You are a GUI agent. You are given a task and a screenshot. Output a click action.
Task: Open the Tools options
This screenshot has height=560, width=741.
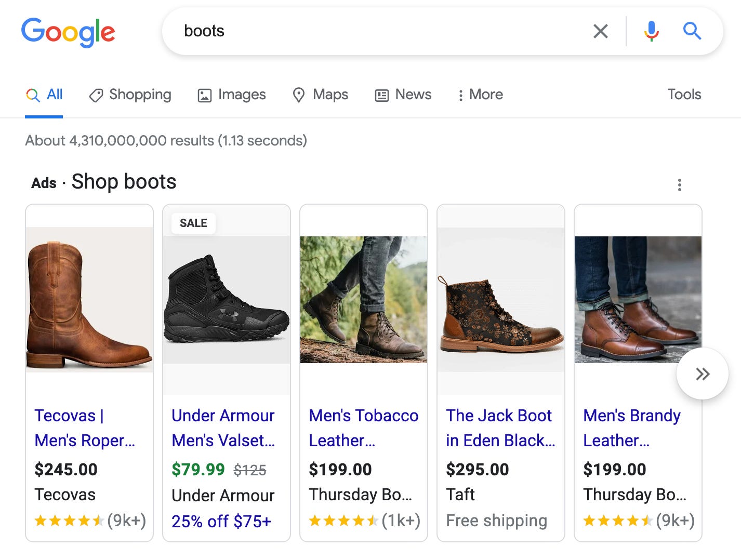(684, 95)
